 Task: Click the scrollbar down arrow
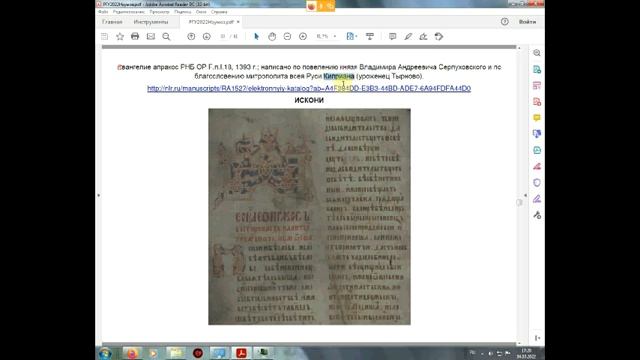(519, 343)
